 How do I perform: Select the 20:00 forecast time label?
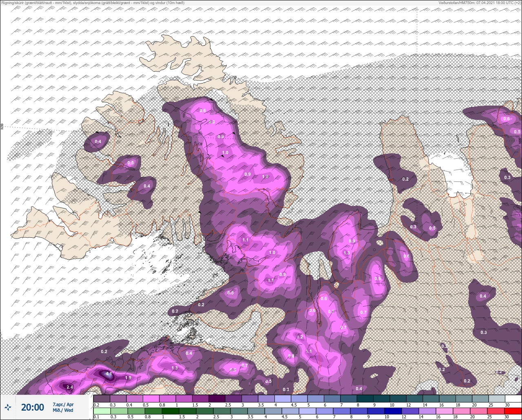click(33, 407)
